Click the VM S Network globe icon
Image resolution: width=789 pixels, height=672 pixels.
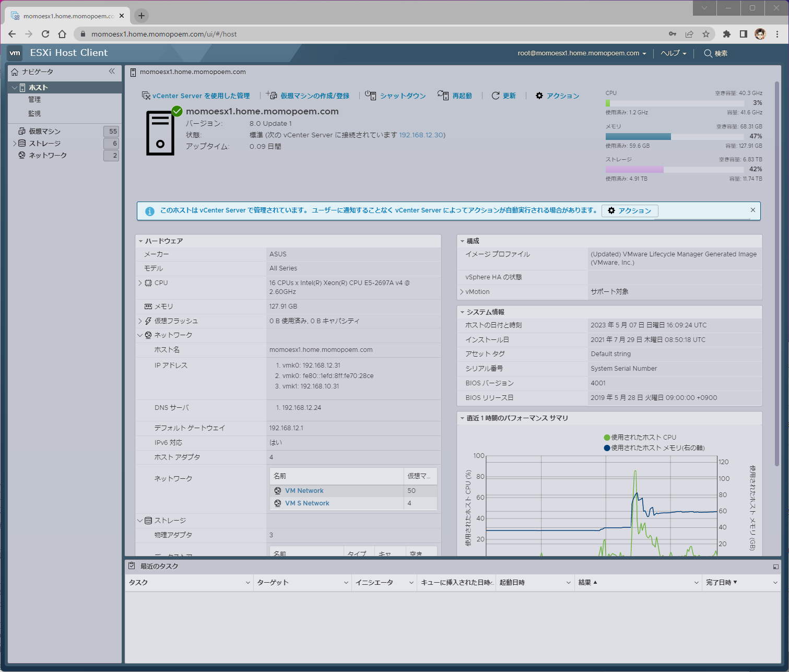click(278, 503)
